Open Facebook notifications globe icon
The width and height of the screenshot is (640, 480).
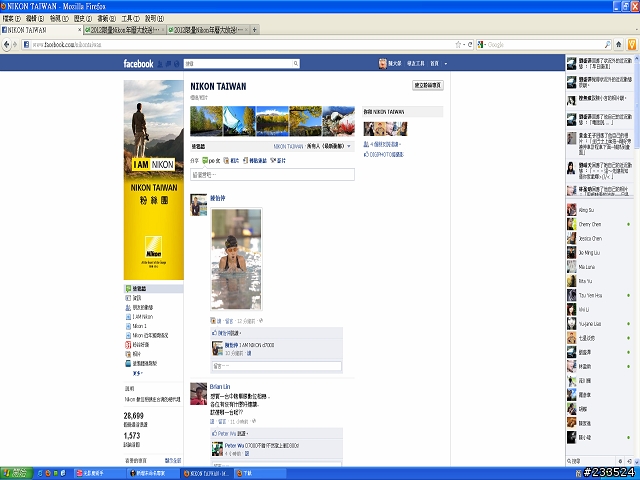click(x=177, y=64)
